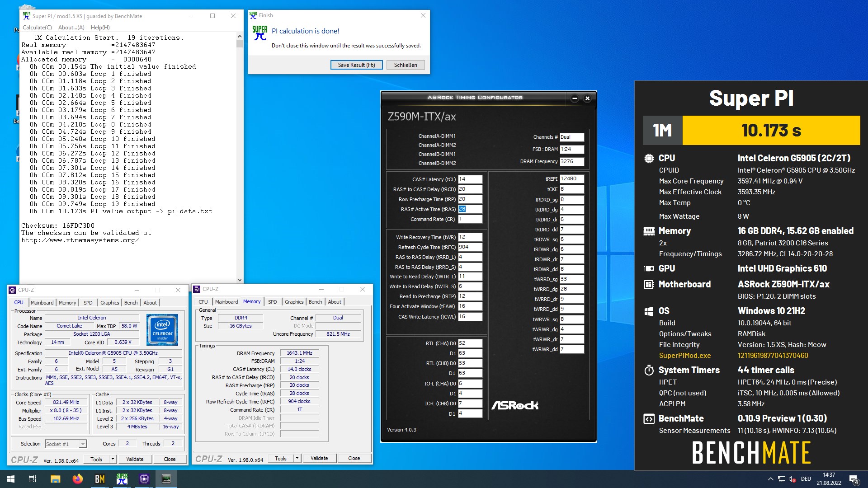868x488 pixels.
Task: Click Super PI icon in Finish dialog
Action: point(260,33)
